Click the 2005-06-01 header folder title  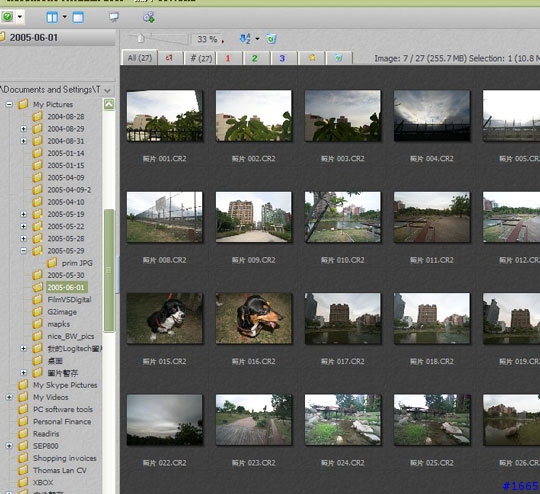point(33,37)
